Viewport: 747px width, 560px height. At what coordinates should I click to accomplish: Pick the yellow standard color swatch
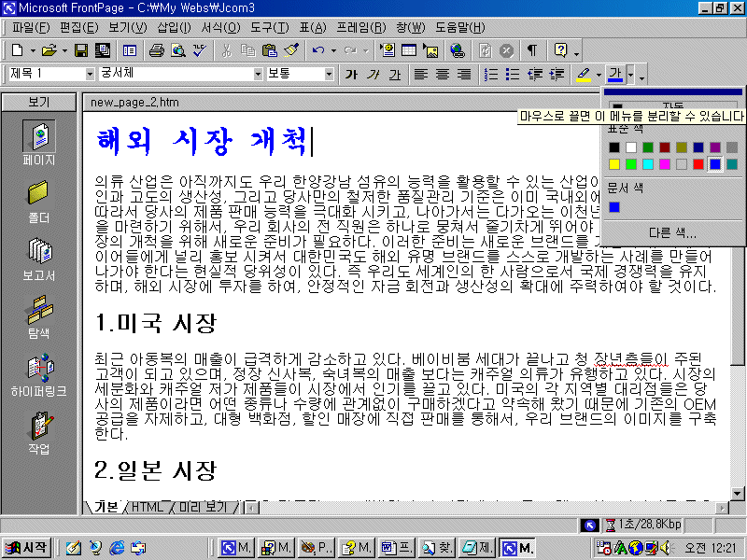click(x=614, y=164)
